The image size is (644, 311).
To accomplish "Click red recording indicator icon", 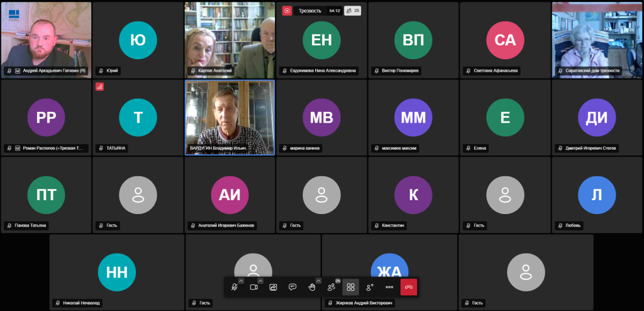I will pyautogui.click(x=287, y=11).
